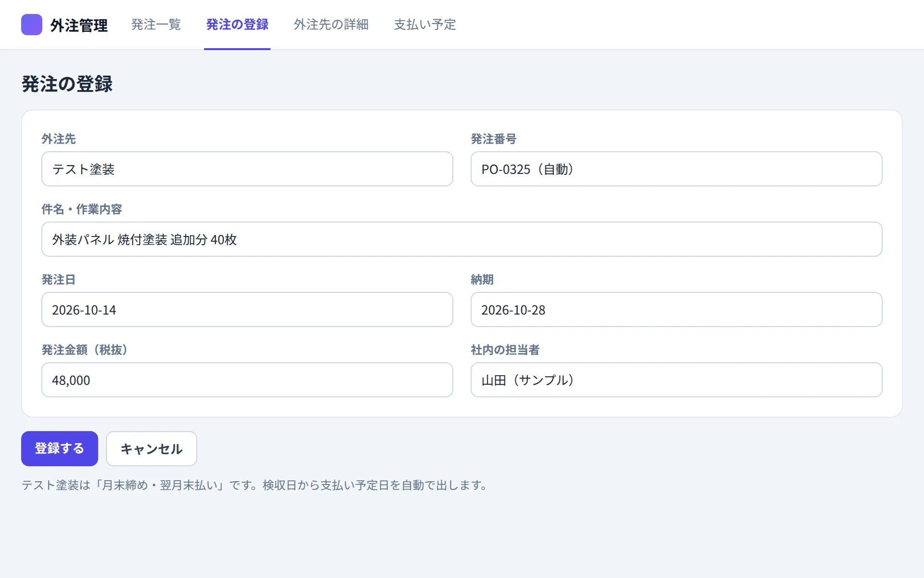Focus the 発注番号 field PO-0325
Image resolution: width=924 pixels, height=578 pixels.
pos(676,169)
